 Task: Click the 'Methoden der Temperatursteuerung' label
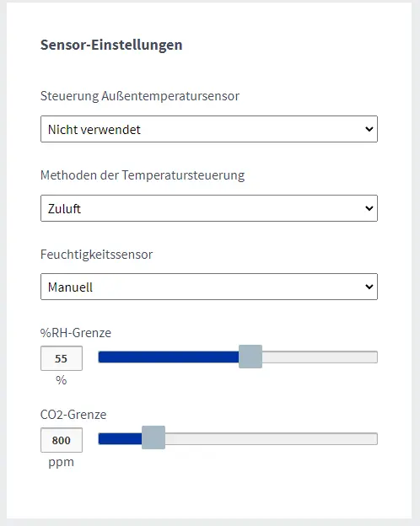pyautogui.click(x=143, y=175)
